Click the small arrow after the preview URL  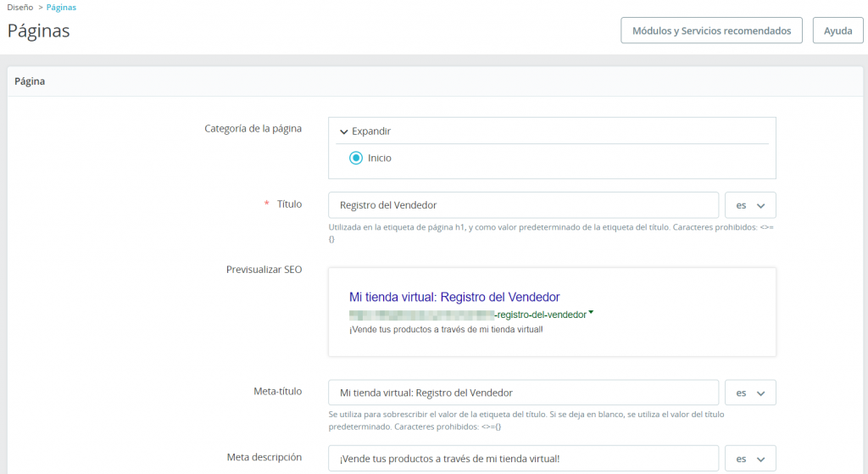pyautogui.click(x=591, y=313)
